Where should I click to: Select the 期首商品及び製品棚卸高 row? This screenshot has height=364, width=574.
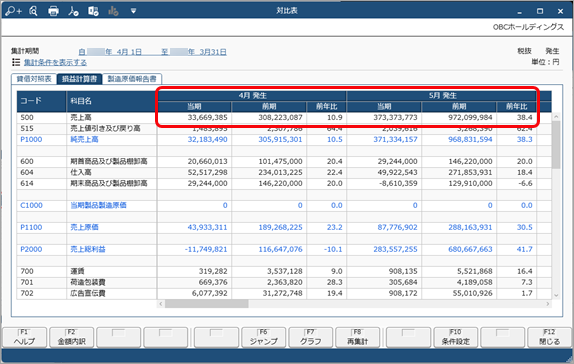(x=109, y=161)
